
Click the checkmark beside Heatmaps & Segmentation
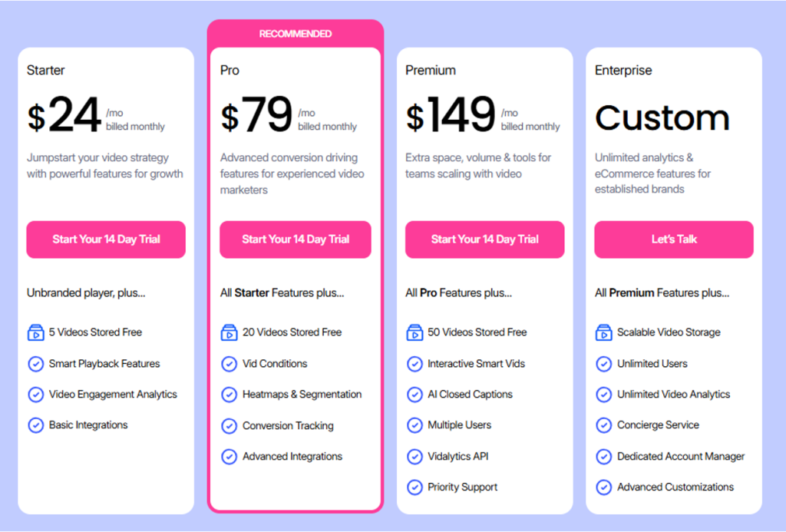(229, 395)
